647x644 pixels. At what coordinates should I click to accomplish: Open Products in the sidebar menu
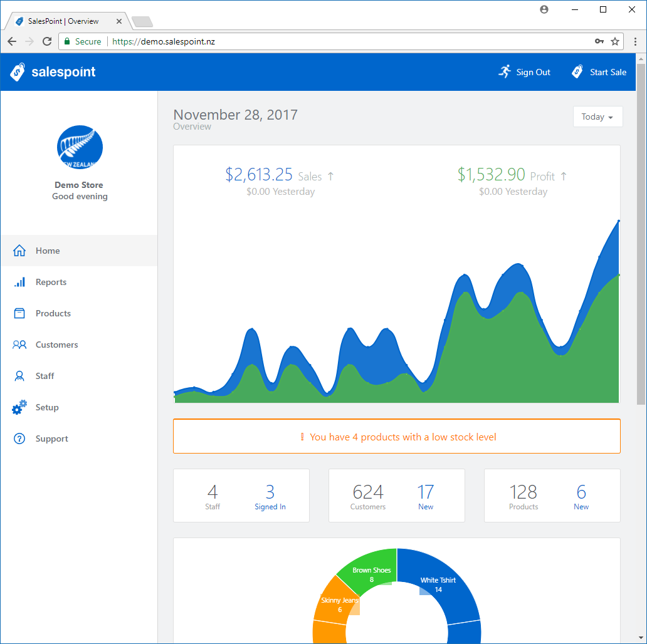pos(79,313)
